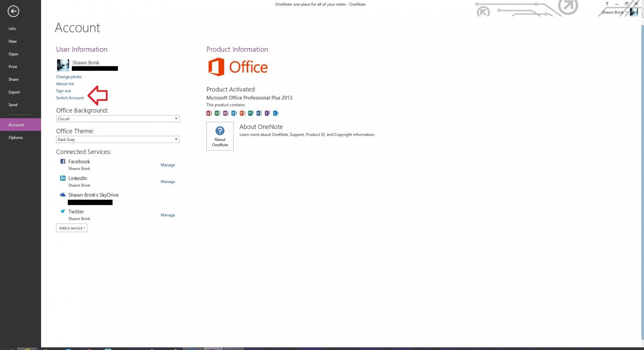Click the About OneNote button

(219, 136)
